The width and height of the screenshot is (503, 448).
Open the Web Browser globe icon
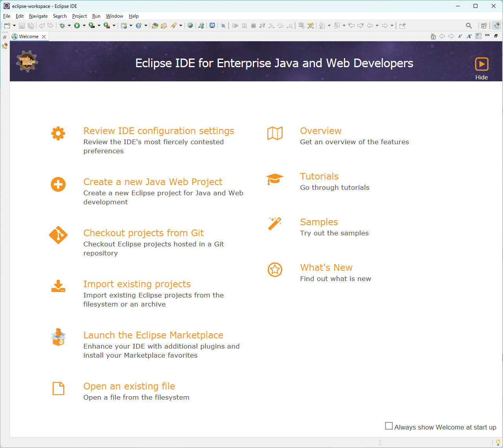click(x=190, y=26)
